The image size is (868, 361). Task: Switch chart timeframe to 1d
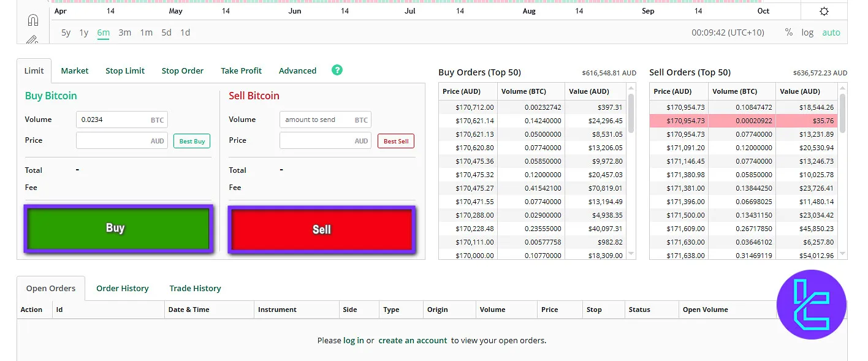(x=185, y=32)
